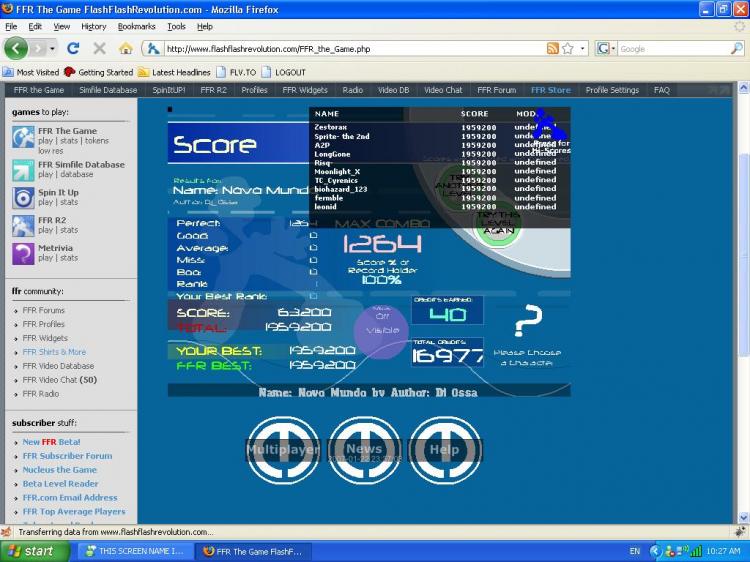The width and height of the screenshot is (750, 562).
Task: Click the green Back navigation arrow
Action: [16, 48]
